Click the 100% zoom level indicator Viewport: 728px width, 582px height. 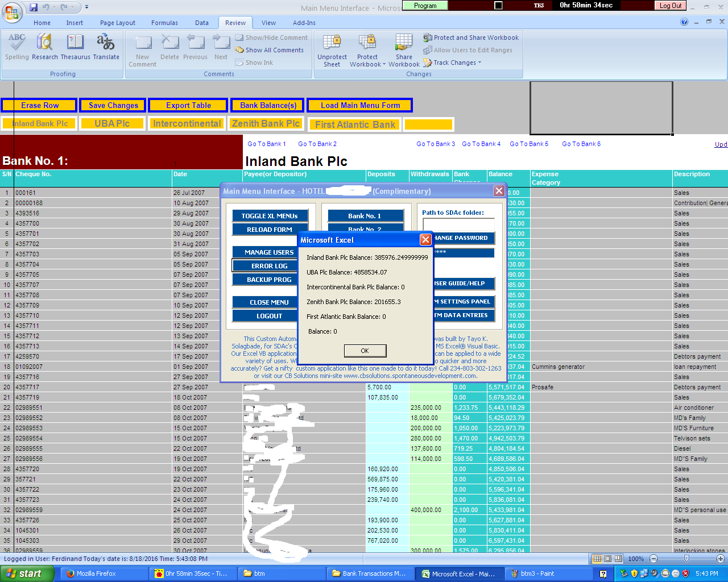(x=636, y=559)
